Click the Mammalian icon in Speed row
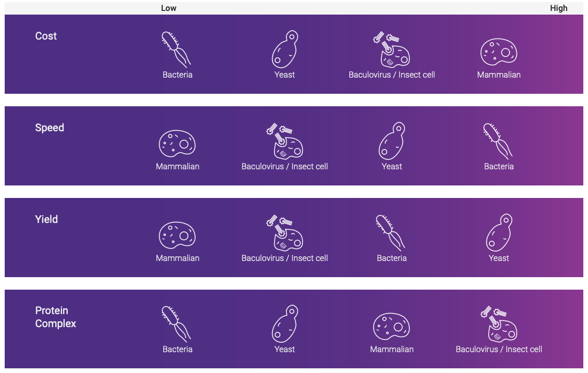588x373 pixels. point(177,143)
